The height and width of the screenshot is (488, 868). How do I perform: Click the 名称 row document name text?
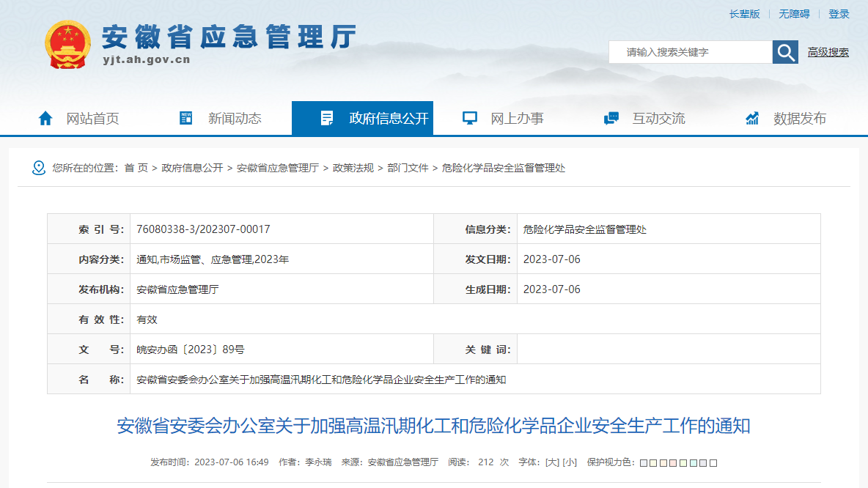pos(321,380)
